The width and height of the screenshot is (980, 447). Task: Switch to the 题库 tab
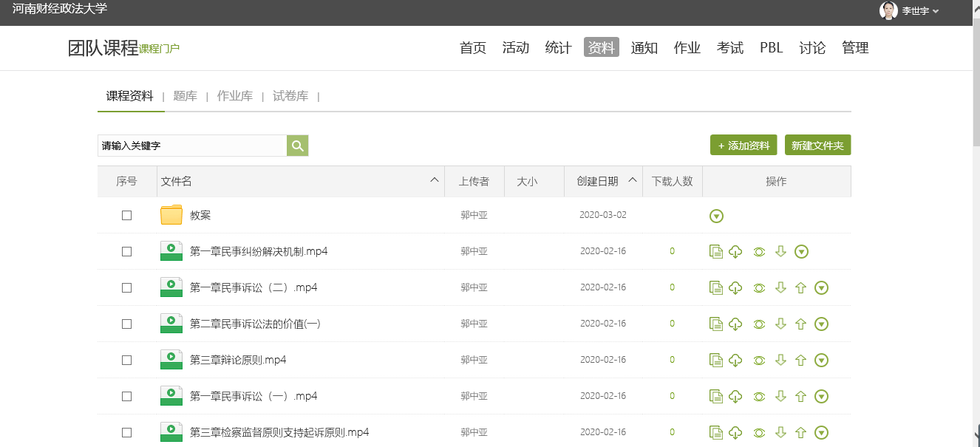pyautogui.click(x=185, y=96)
